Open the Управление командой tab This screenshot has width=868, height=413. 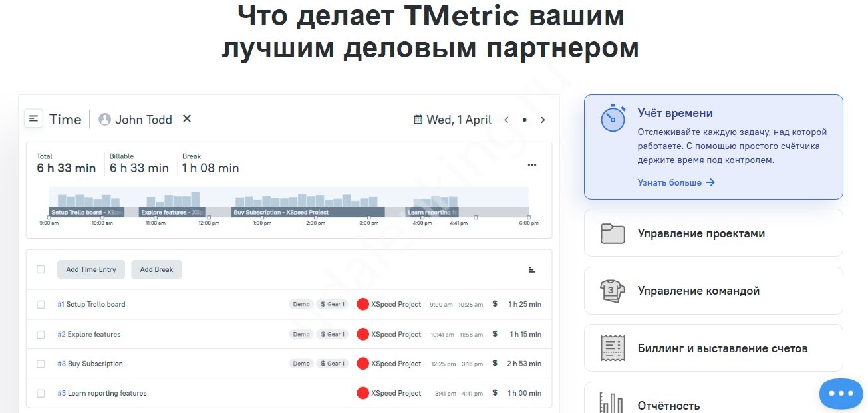pos(713,291)
